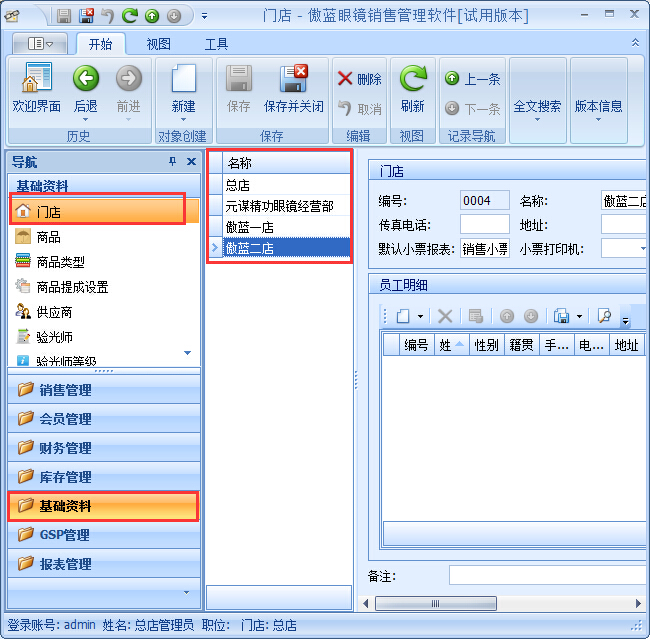
Task: Click the 后退 back arrow icon
Action: coord(86,80)
